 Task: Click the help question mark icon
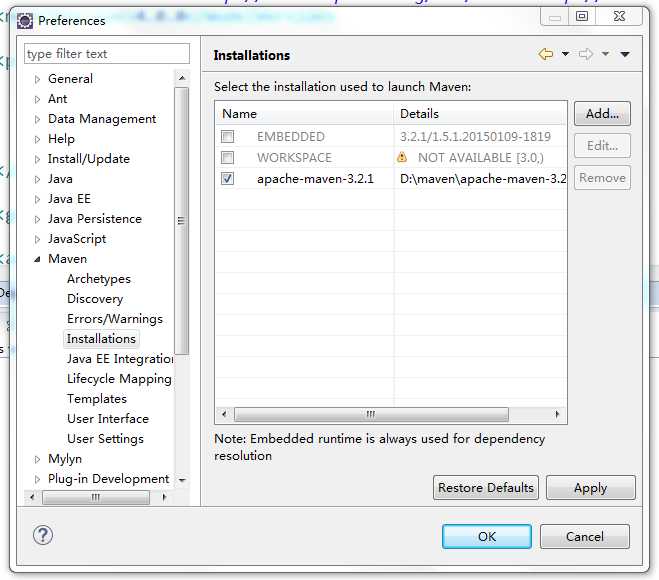[x=43, y=535]
